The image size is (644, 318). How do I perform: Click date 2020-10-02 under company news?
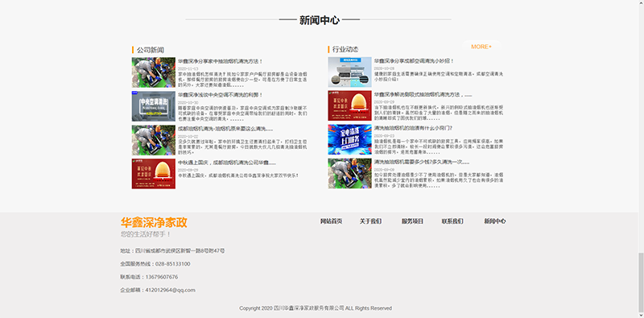point(188,136)
